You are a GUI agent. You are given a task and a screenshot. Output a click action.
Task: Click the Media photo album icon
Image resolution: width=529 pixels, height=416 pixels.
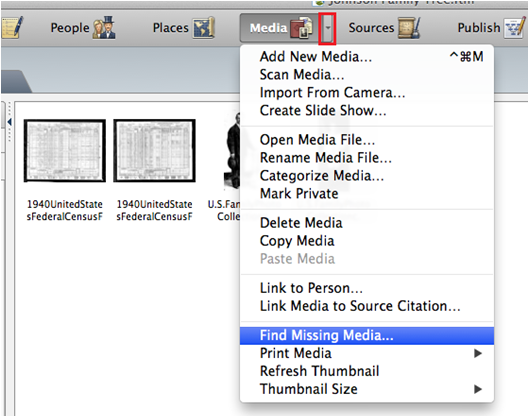tap(301, 28)
